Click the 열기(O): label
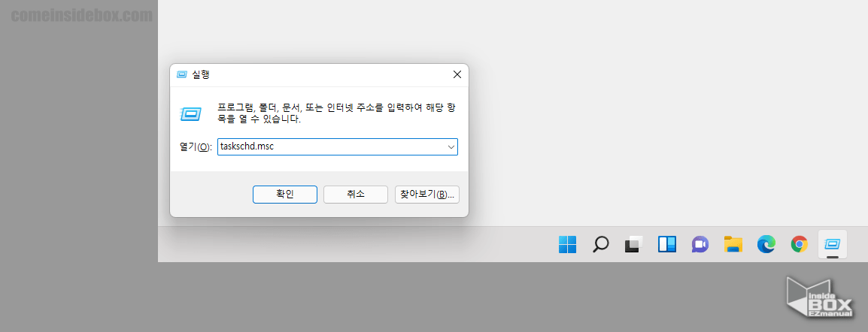868x332 pixels. click(196, 147)
